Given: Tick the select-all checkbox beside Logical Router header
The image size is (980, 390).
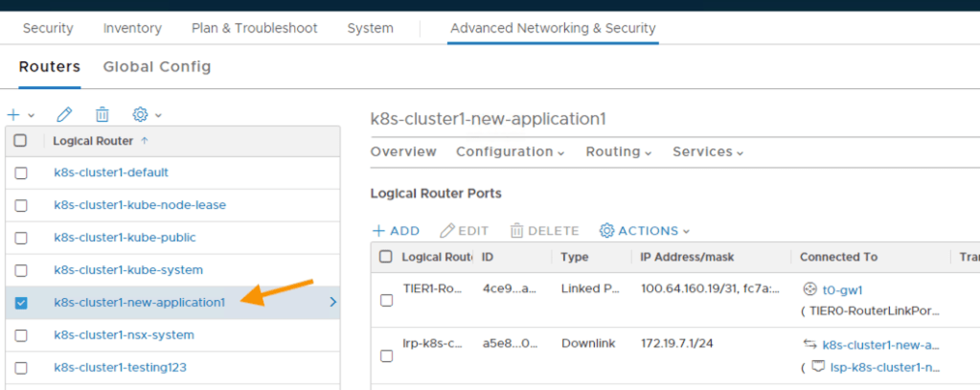Looking at the screenshot, I should [21, 140].
